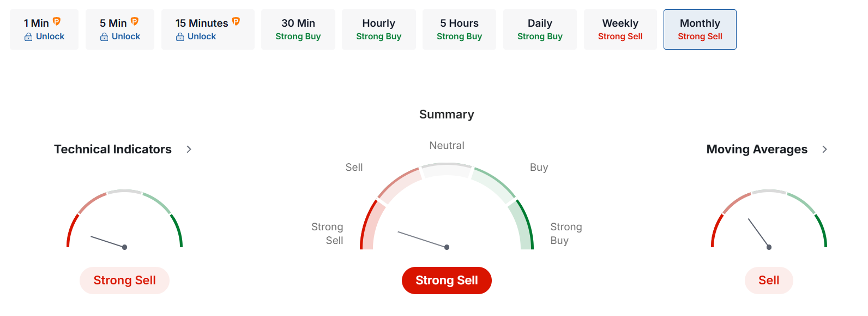Click the lock icon under 1 Min
Viewport: 868px width, 316px height.
point(28,37)
